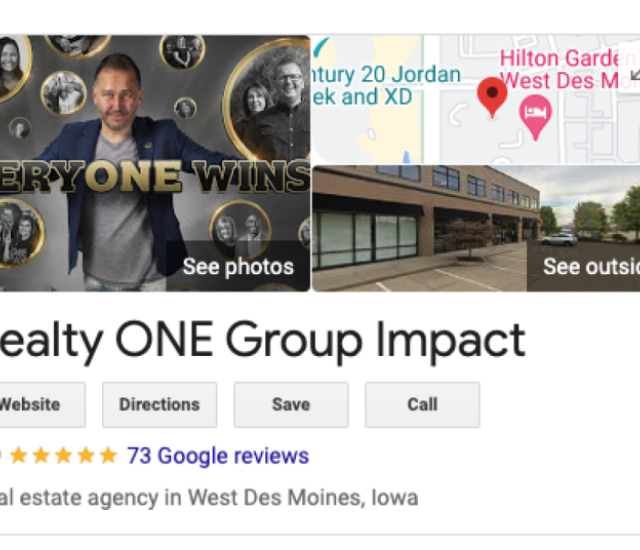Click the Call button
Screen dimensions: 640x550
point(422,405)
